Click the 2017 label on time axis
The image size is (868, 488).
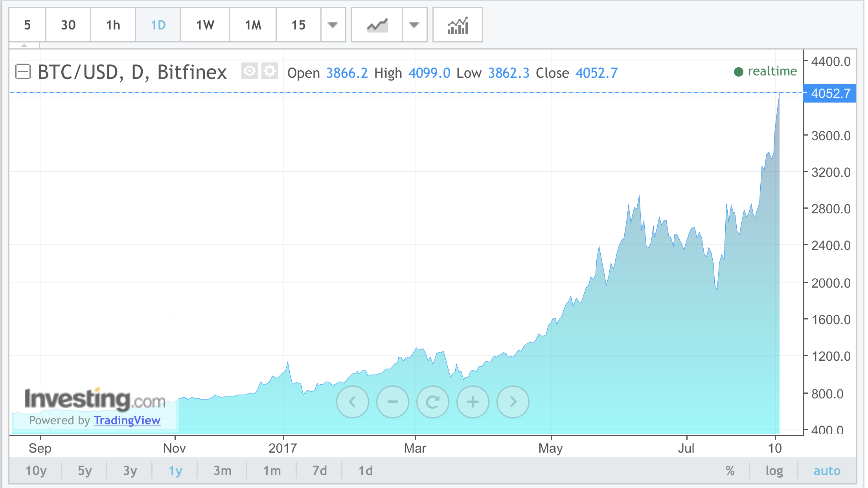(283, 448)
